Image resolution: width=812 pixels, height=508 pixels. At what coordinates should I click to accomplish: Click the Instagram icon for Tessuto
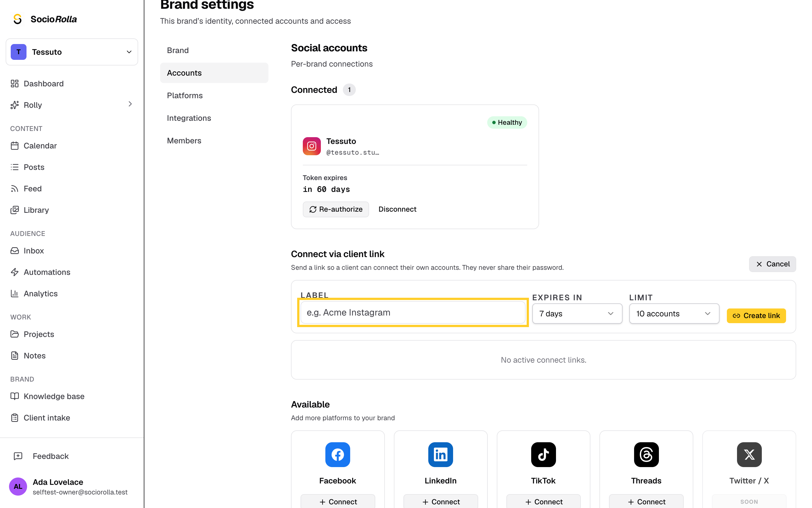click(x=312, y=146)
